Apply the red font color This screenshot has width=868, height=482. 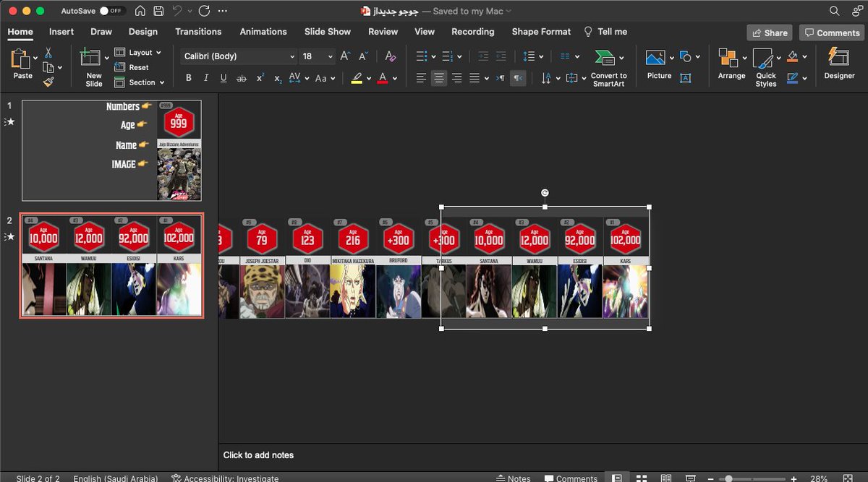pos(383,78)
